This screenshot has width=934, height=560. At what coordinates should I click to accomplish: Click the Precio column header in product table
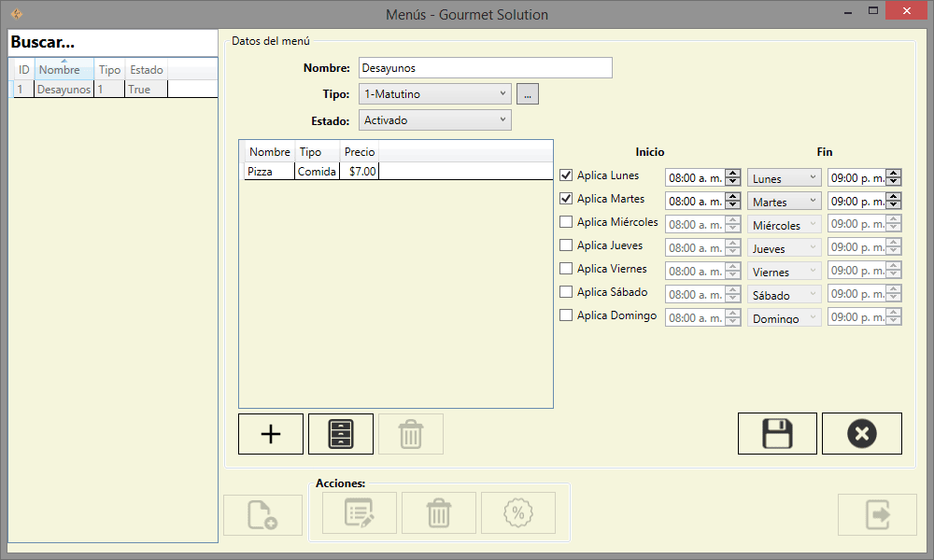pyautogui.click(x=359, y=152)
